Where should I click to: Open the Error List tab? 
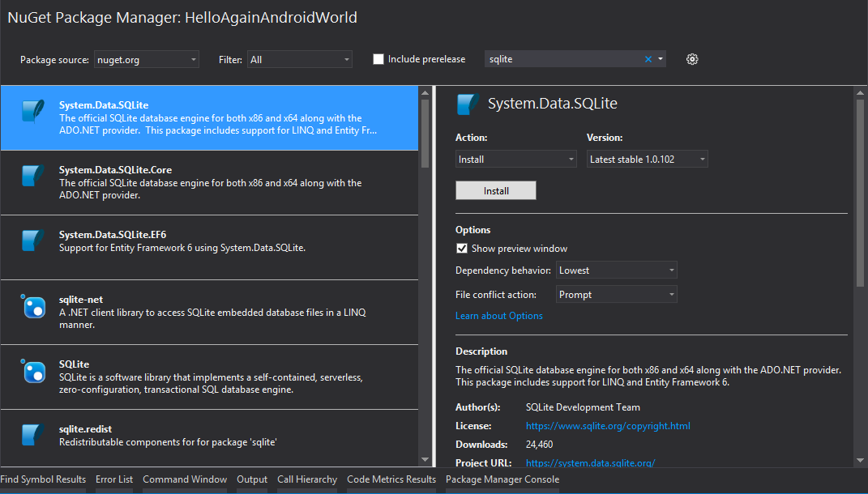pyautogui.click(x=114, y=479)
